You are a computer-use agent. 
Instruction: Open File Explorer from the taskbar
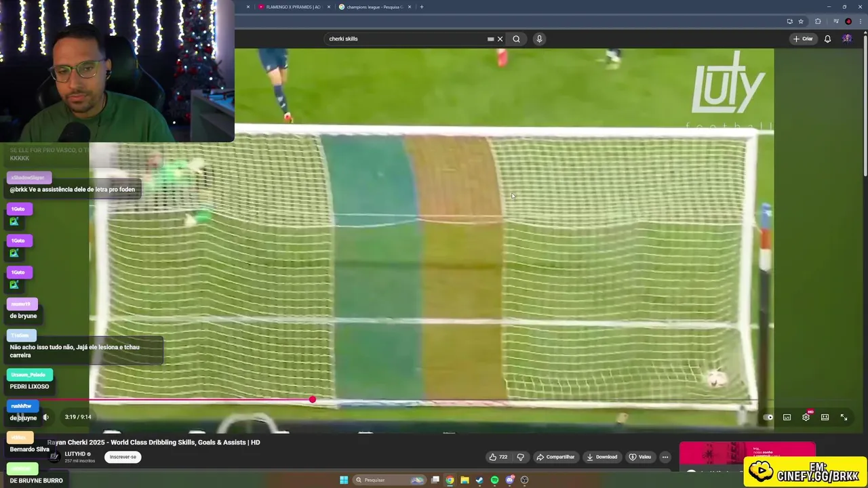click(x=465, y=480)
